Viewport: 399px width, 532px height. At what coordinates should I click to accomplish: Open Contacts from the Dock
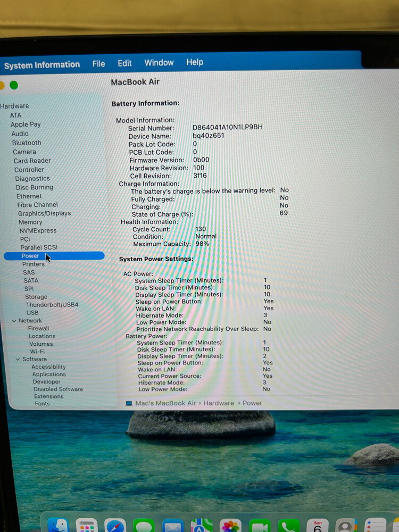click(346, 525)
